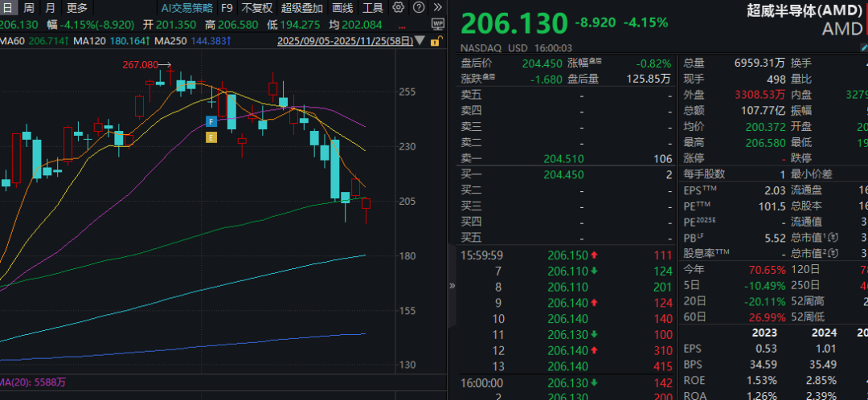868x400 pixels.
Task: Click the 255 price axis label
Action: coord(407,92)
